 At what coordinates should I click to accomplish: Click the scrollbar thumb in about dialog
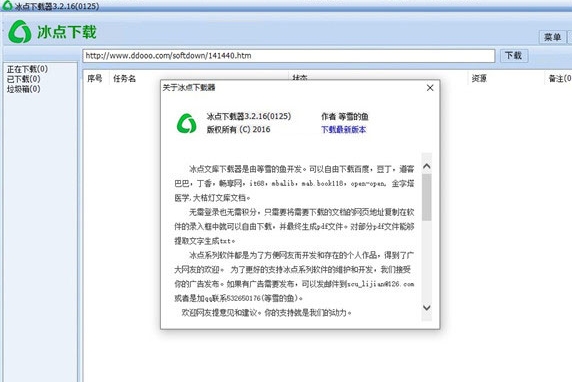[x=427, y=197]
